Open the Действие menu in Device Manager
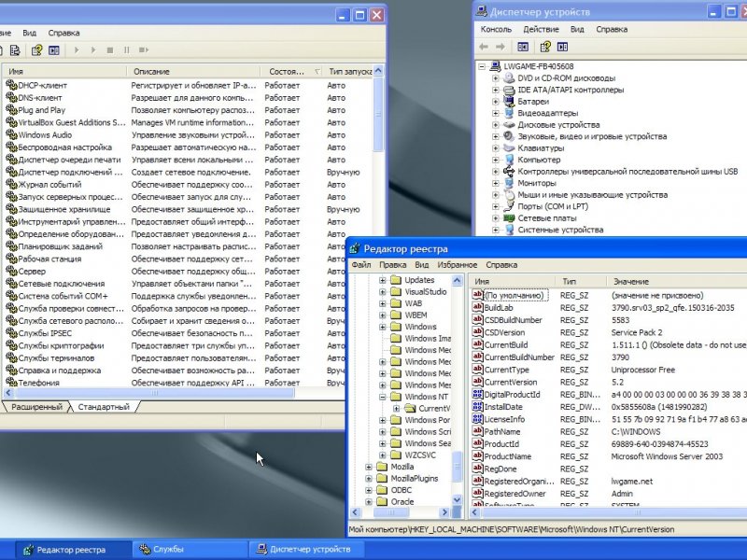747x560 pixels. pyautogui.click(x=542, y=29)
